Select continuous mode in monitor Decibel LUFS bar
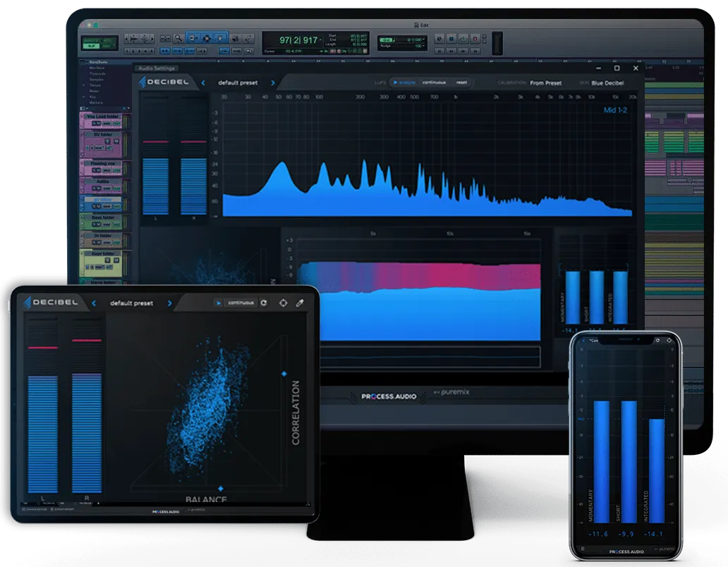728x567 pixels. tap(434, 83)
